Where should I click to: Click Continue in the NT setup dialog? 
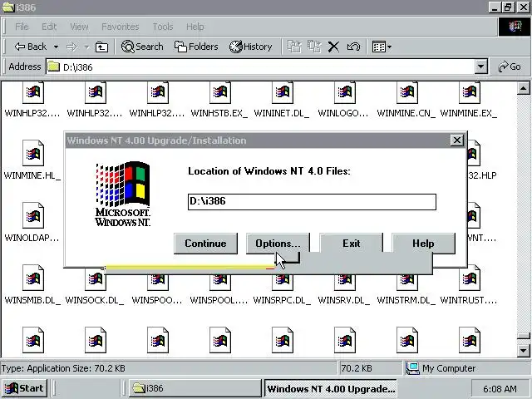(x=205, y=244)
